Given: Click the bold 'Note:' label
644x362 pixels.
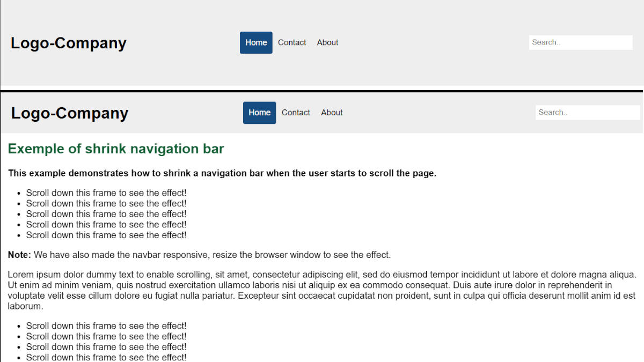Looking at the screenshot, I should pyautogui.click(x=19, y=255).
